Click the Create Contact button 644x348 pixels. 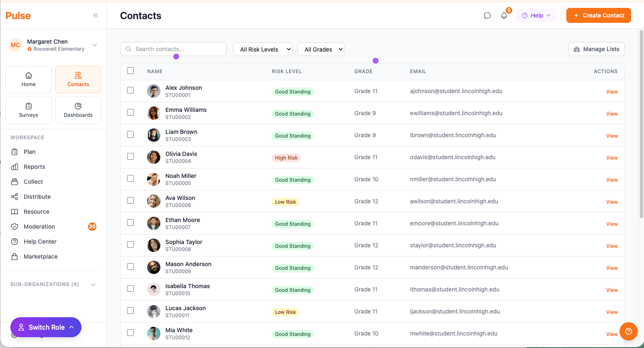598,15
